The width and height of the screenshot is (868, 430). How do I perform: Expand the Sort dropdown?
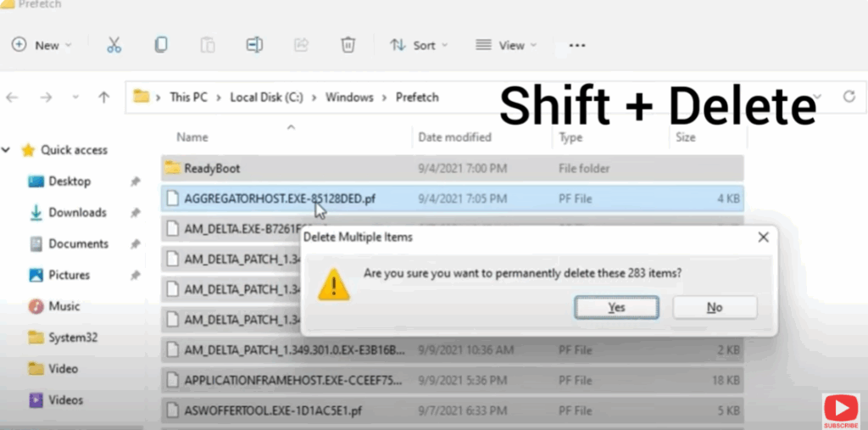pos(419,45)
